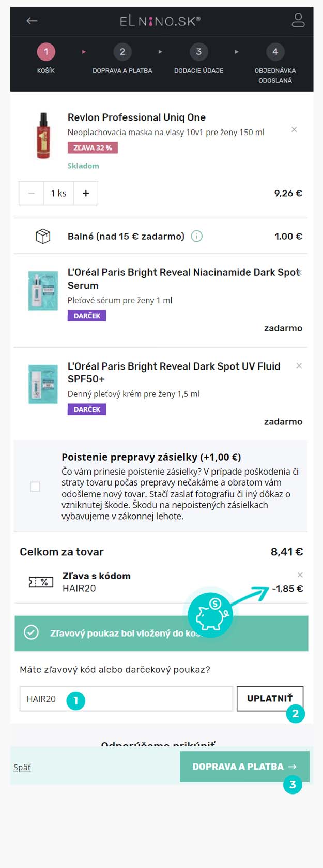This screenshot has height=868, width=323.
Task: Remove Dark Spot UV Fluid gift
Action: coord(299,366)
